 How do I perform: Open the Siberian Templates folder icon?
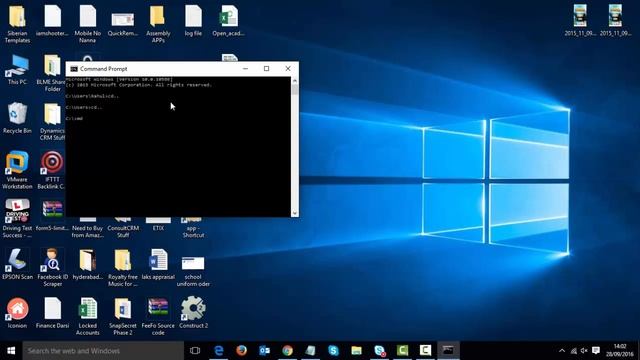coord(17,24)
